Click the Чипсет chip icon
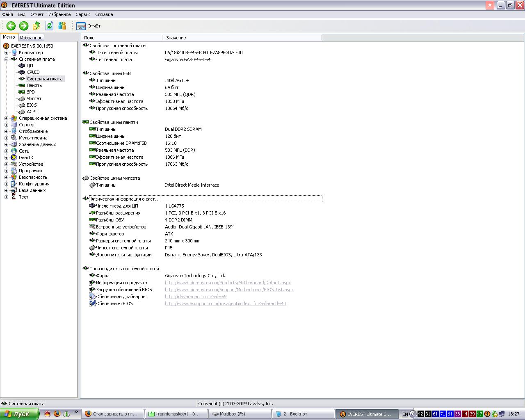The height and width of the screenshot is (420, 525). pos(22,98)
